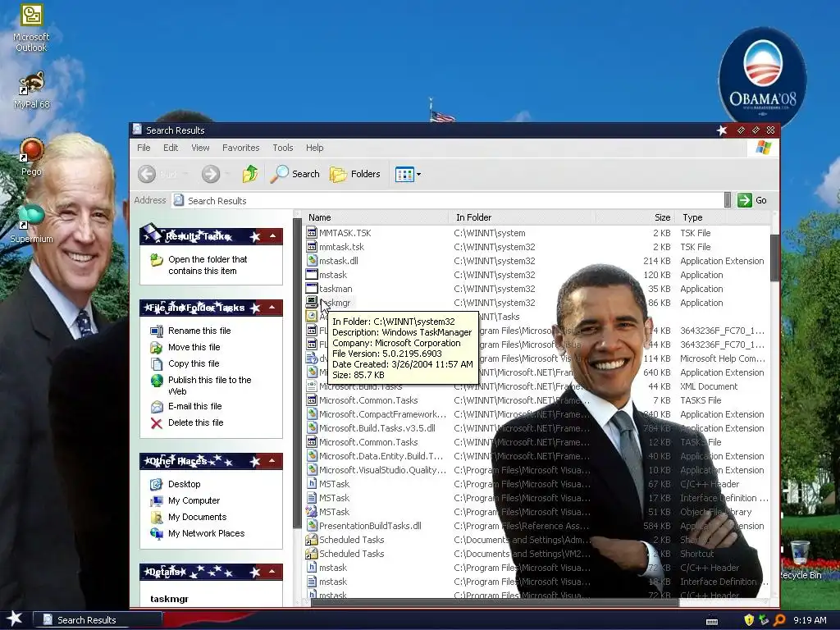
Task: Sort results by Size column header
Action: 635,217
